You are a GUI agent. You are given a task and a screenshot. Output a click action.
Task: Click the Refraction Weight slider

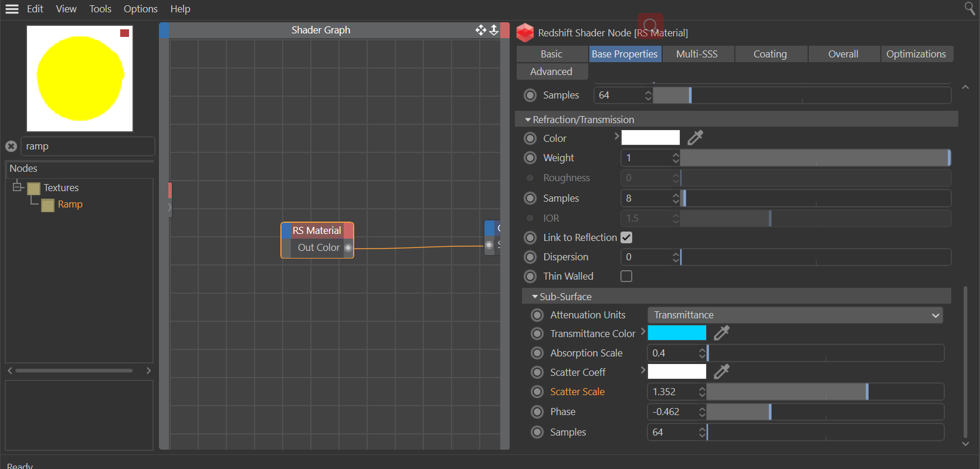(816, 158)
